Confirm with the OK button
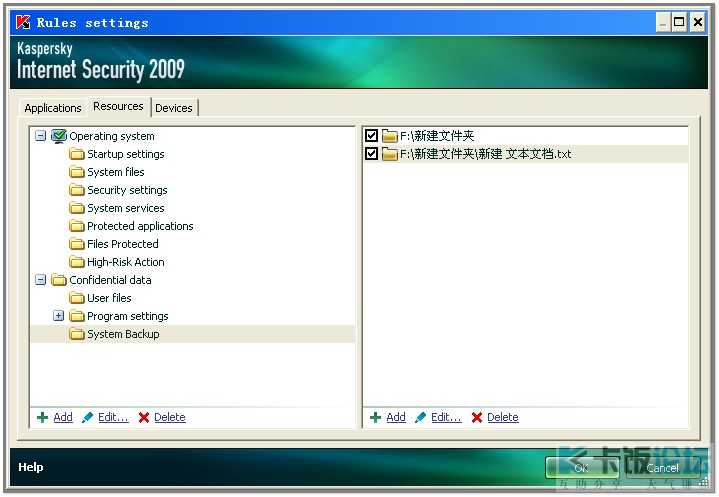This screenshot has height=497, width=719. [581, 468]
